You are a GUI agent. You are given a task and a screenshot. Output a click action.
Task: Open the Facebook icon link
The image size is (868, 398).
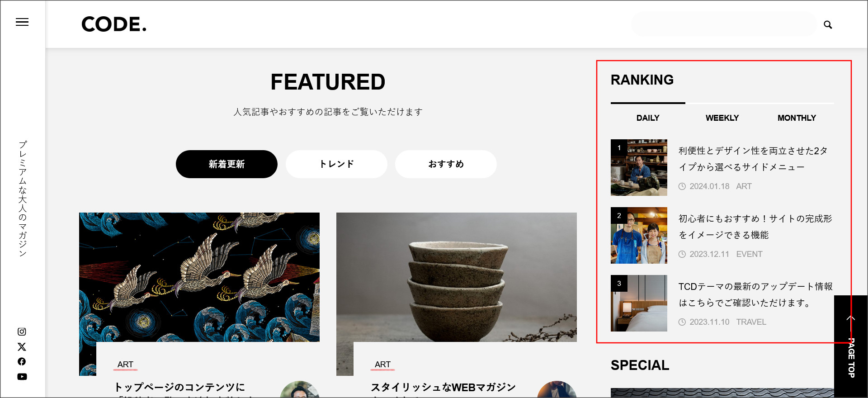click(22, 361)
